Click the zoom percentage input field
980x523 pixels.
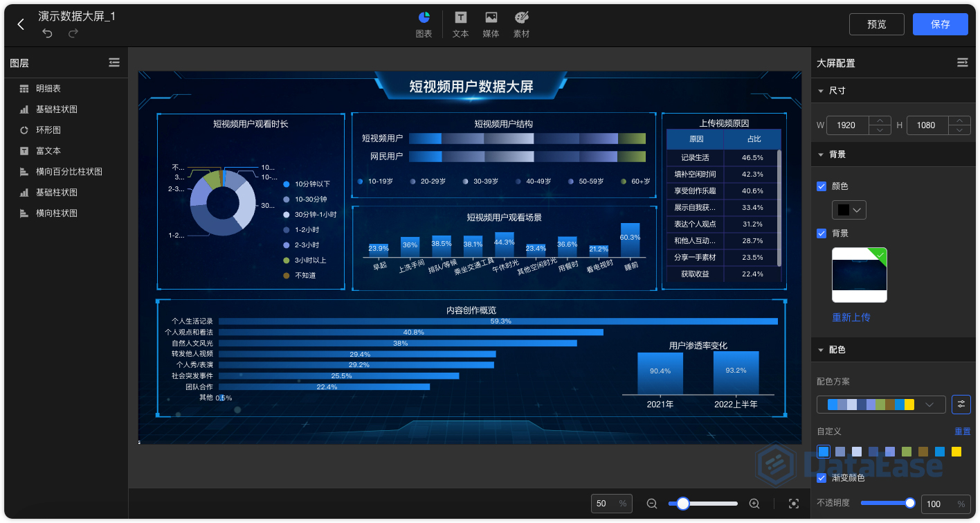[611, 504]
